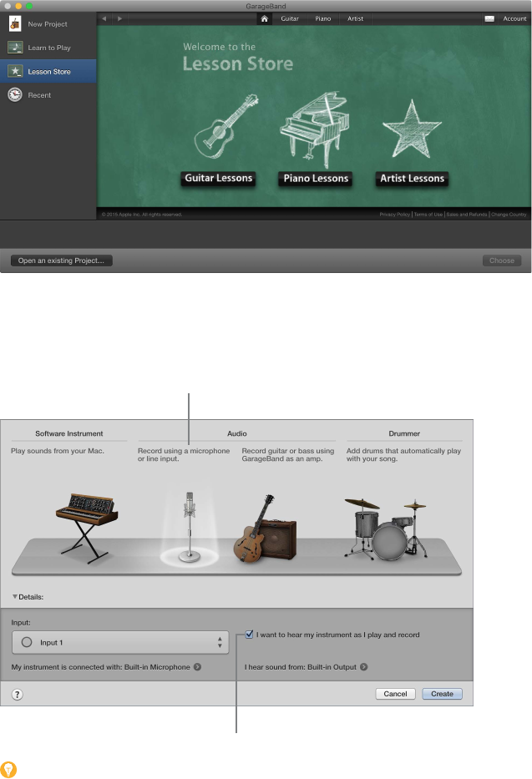Click arrow next to Built-in Output
Viewport: 532px width, 779px height.
[x=363, y=667]
